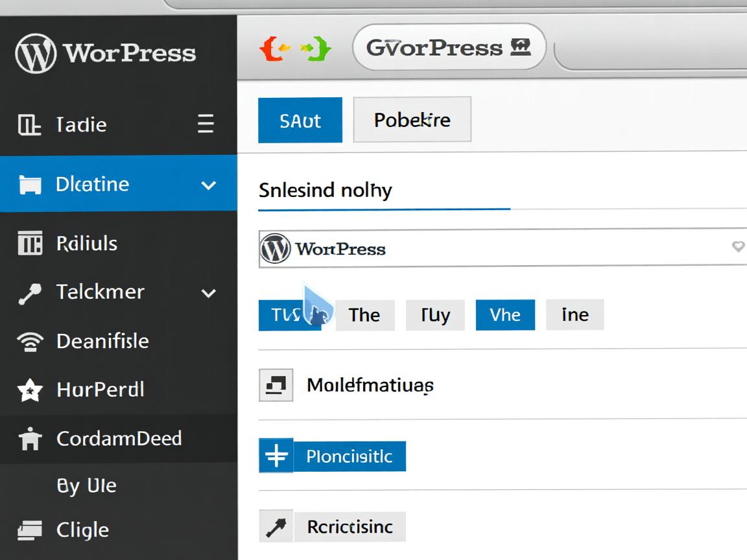Click the Deanifisle wifi signal icon
The image size is (747, 560).
click(30, 342)
